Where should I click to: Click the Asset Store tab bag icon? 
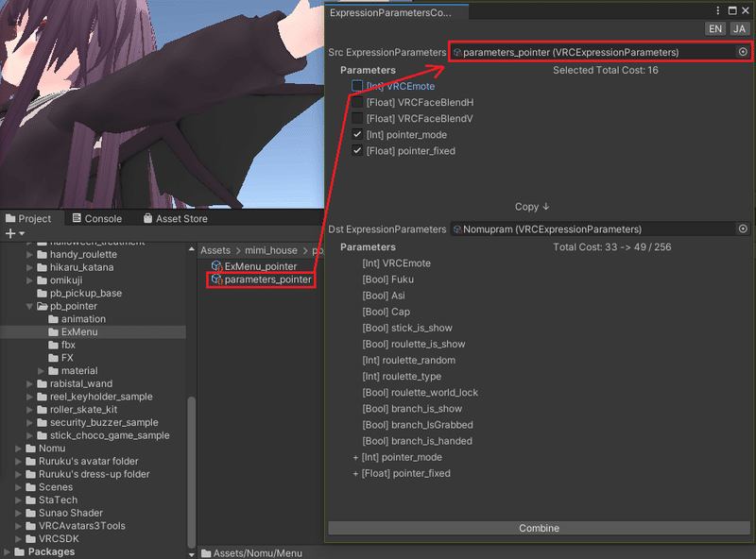click(x=148, y=218)
